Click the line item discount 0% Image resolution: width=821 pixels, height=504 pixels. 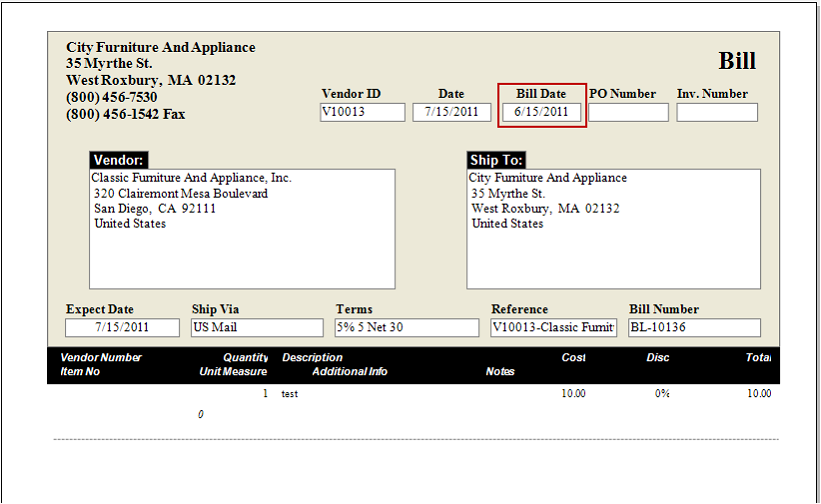pos(662,394)
